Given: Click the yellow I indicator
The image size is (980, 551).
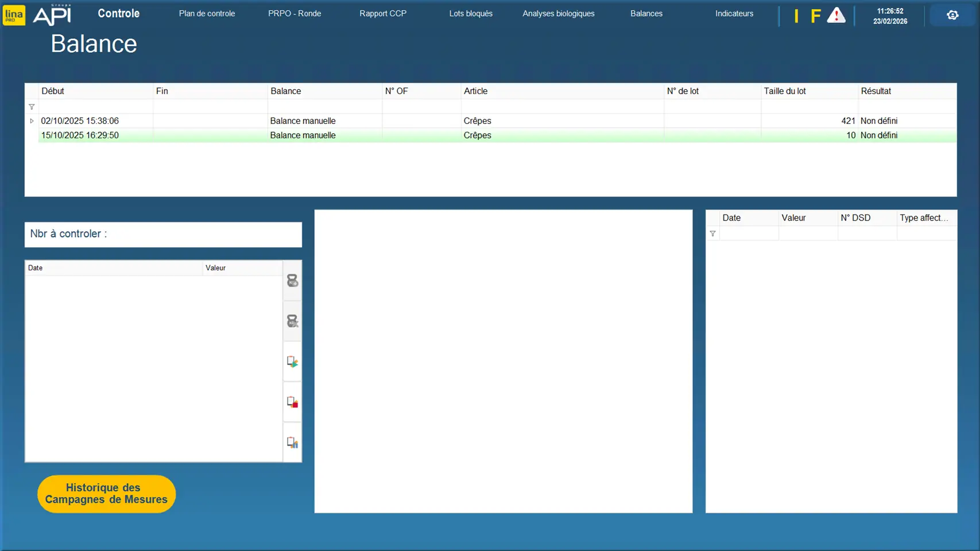Looking at the screenshot, I should (x=796, y=16).
